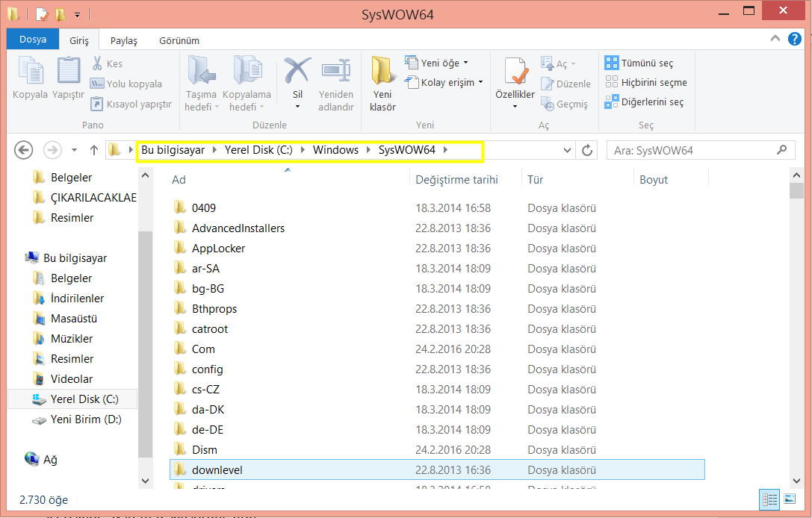This screenshot has height=518, width=812.
Task: Switch to details view in status bar
Action: (x=770, y=499)
